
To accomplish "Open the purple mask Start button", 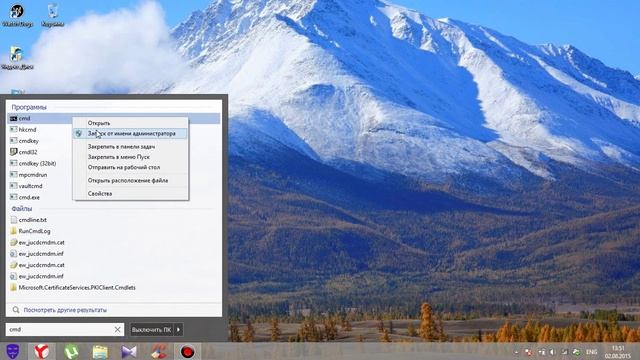I will (13, 351).
